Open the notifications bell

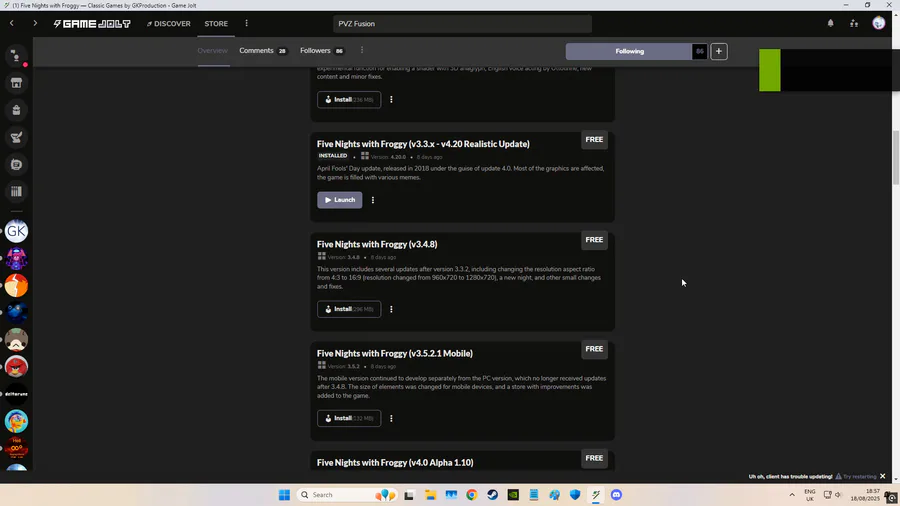831,24
